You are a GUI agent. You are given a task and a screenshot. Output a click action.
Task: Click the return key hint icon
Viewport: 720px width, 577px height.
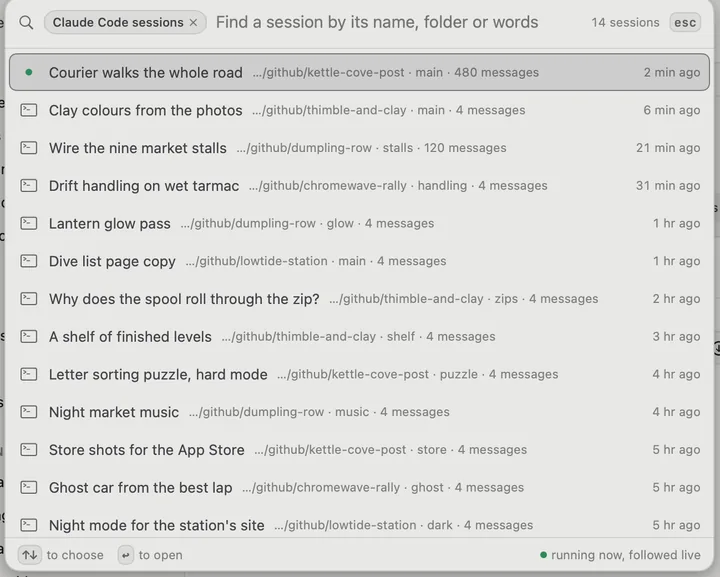[x=125, y=555]
